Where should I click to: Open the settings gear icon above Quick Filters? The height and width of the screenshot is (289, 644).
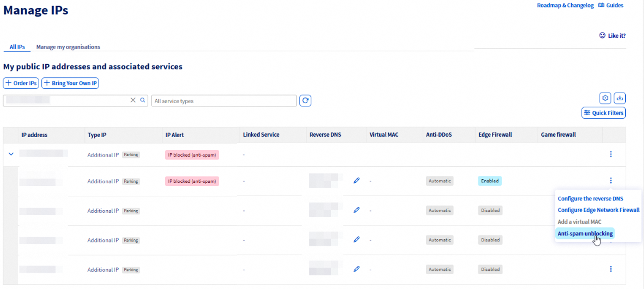click(x=605, y=98)
